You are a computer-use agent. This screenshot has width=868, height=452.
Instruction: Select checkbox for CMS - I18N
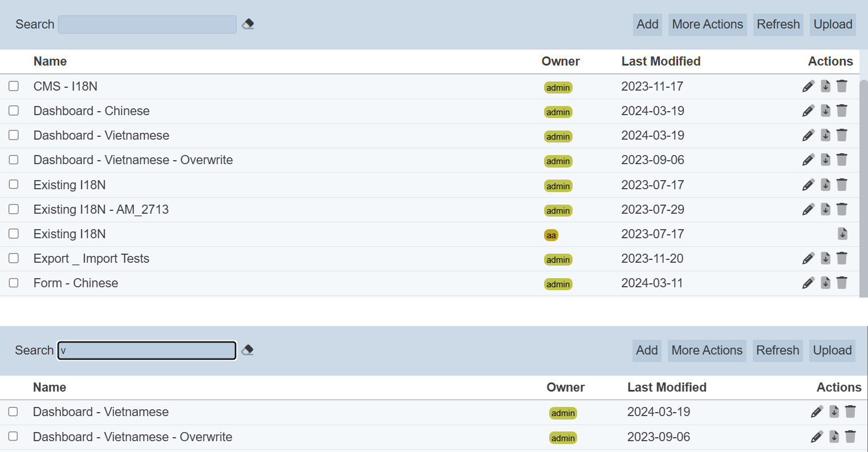(x=14, y=86)
